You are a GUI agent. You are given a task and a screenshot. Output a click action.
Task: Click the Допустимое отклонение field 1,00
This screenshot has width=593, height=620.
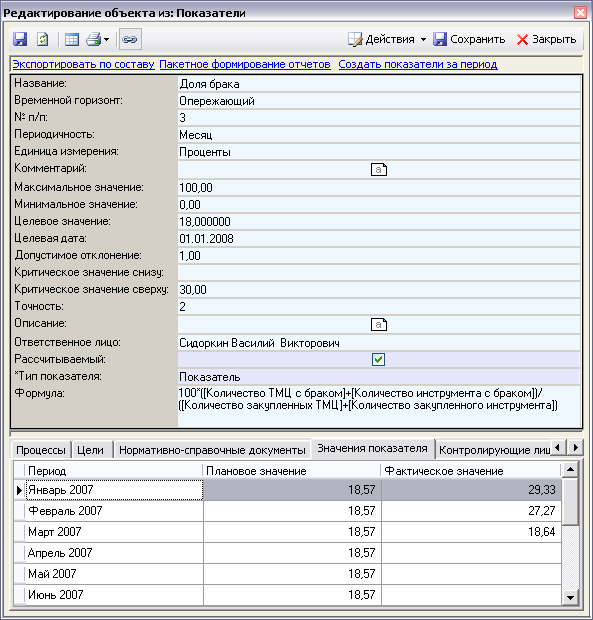click(x=379, y=255)
